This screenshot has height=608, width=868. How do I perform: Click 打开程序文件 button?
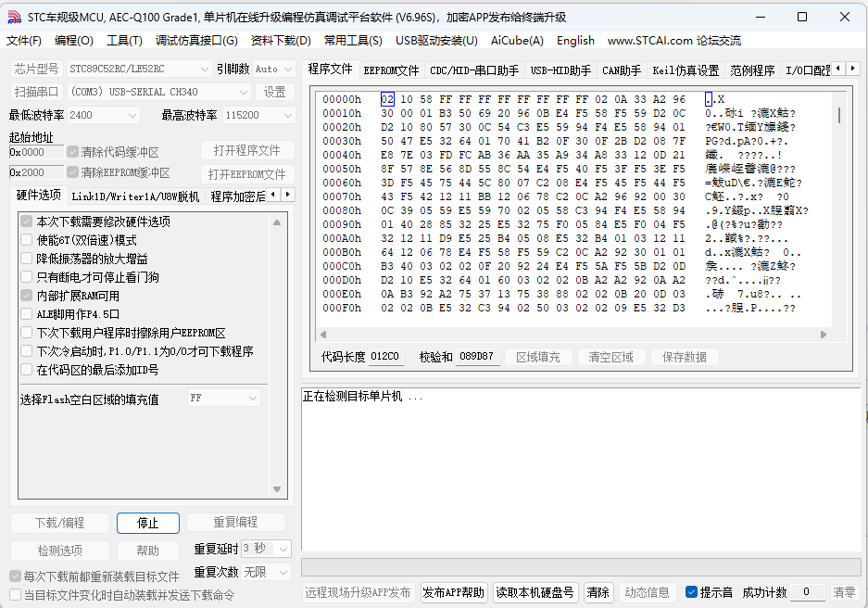(x=247, y=151)
